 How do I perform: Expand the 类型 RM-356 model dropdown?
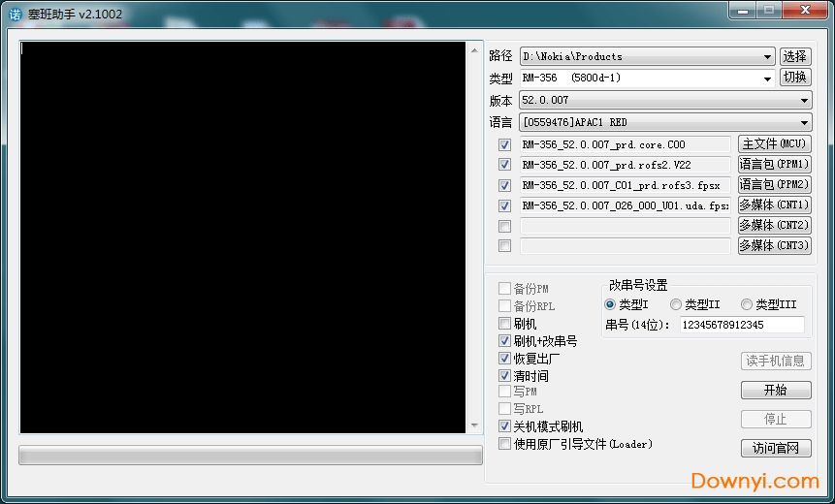(768, 79)
